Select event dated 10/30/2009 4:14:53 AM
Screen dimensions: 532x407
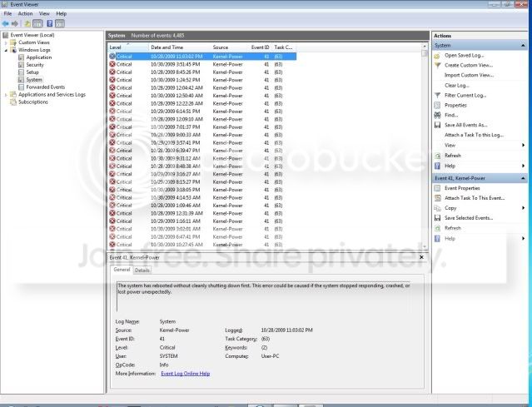[202, 198]
